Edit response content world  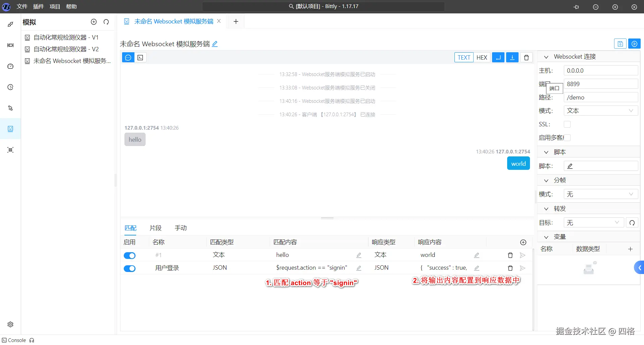coord(477,255)
